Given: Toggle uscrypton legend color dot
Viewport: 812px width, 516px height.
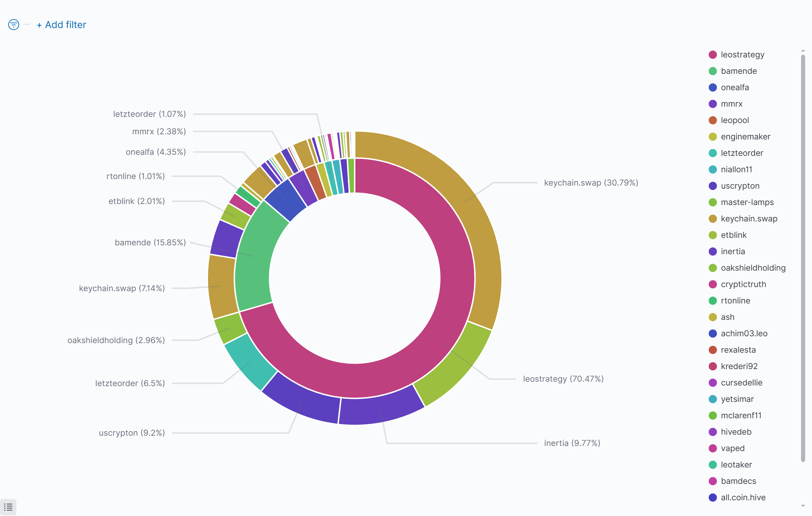Looking at the screenshot, I should (x=713, y=186).
